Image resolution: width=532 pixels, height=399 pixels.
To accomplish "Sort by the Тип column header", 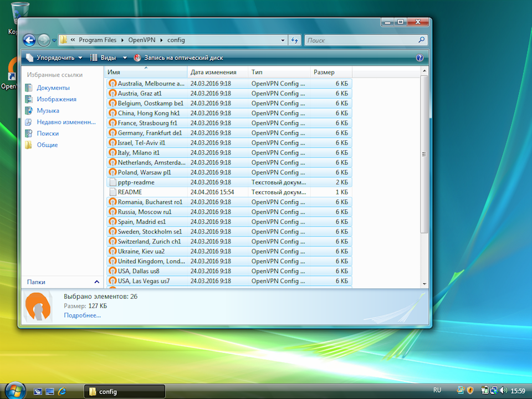I will click(279, 72).
